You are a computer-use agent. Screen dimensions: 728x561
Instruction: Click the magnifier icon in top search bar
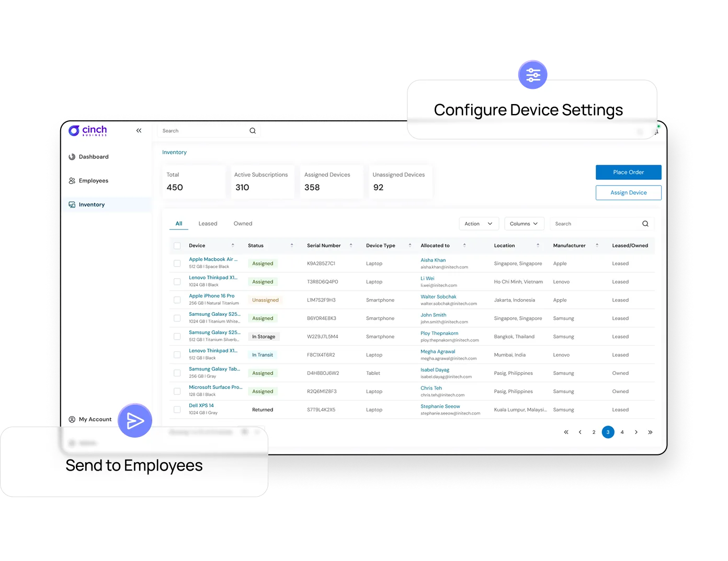click(x=253, y=131)
